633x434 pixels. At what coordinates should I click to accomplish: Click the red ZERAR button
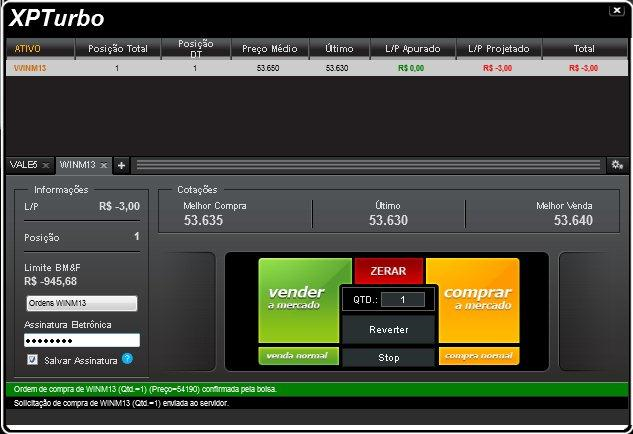(388, 270)
